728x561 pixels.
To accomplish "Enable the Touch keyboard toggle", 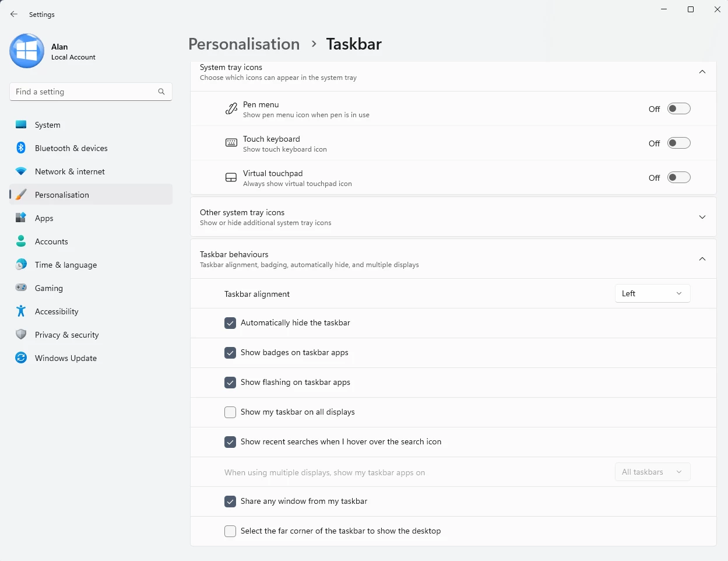I will (679, 143).
